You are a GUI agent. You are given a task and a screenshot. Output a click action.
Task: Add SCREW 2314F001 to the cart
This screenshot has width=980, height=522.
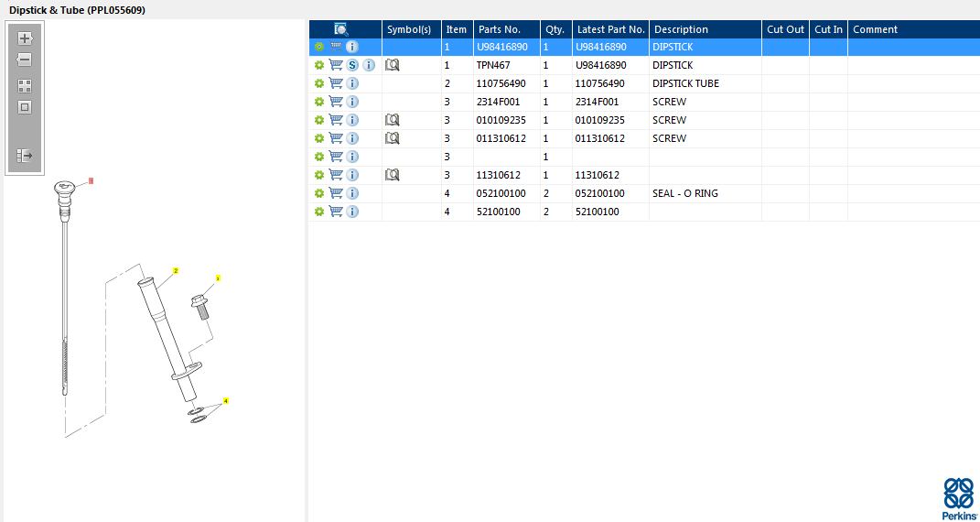(x=336, y=102)
